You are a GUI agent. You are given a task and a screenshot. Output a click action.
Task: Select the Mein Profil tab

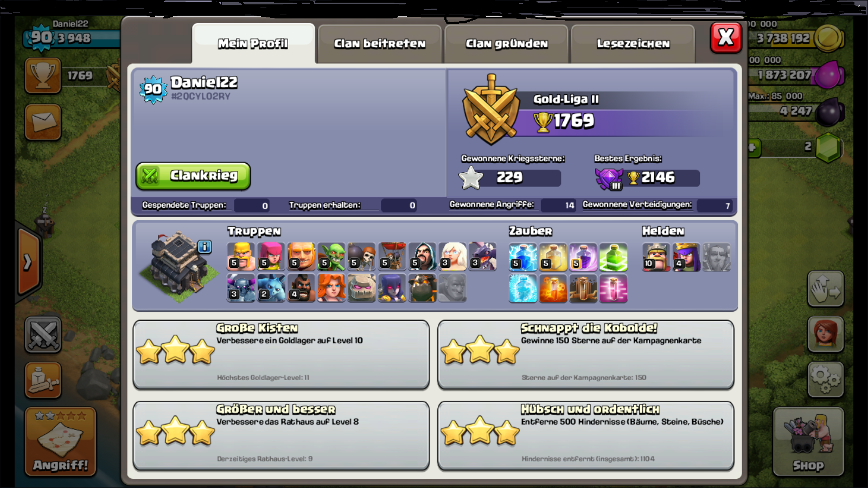point(253,44)
